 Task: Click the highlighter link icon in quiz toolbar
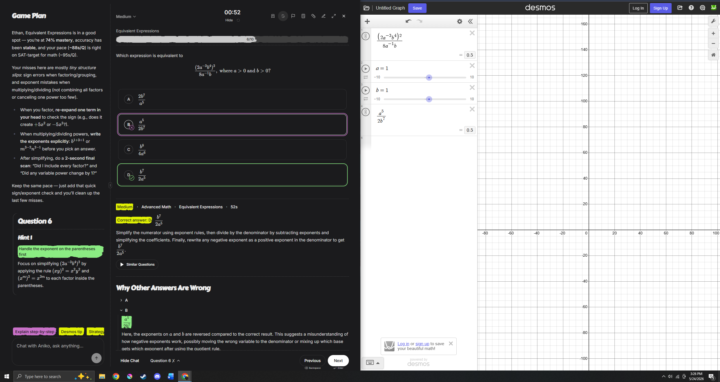pos(313,16)
